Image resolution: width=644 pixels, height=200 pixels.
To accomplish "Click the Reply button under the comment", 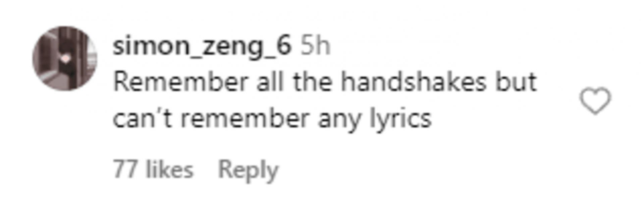I will coord(248,170).
